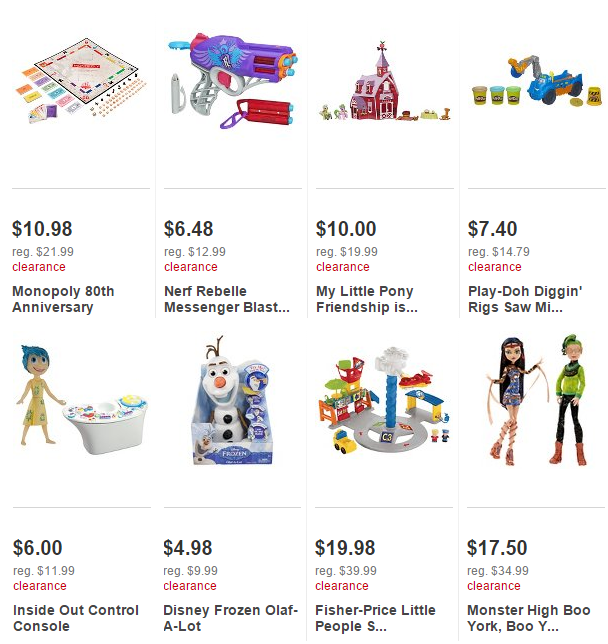Open the Monopoly 80th Anniversary board game image
Screen dimensions: 608x644
(81, 81)
